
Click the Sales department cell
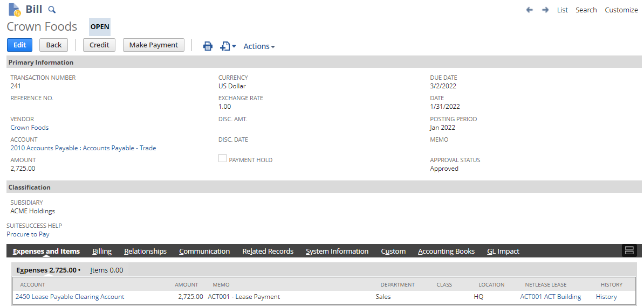click(383, 297)
